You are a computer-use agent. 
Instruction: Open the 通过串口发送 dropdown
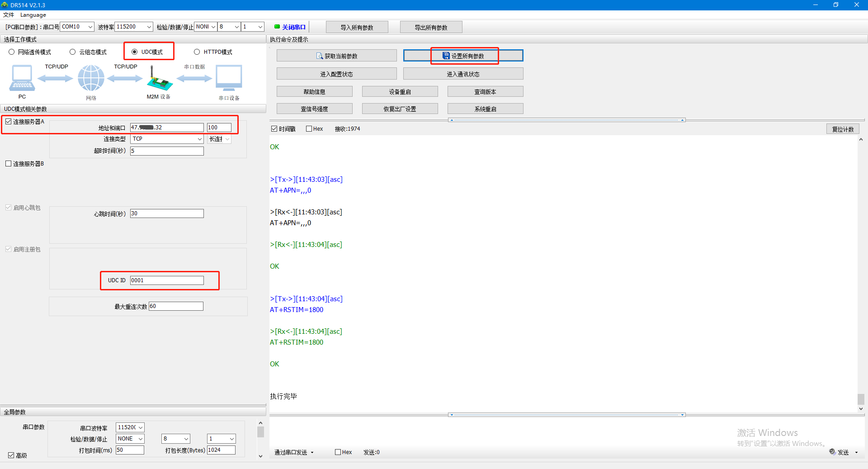(x=294, y=452)
